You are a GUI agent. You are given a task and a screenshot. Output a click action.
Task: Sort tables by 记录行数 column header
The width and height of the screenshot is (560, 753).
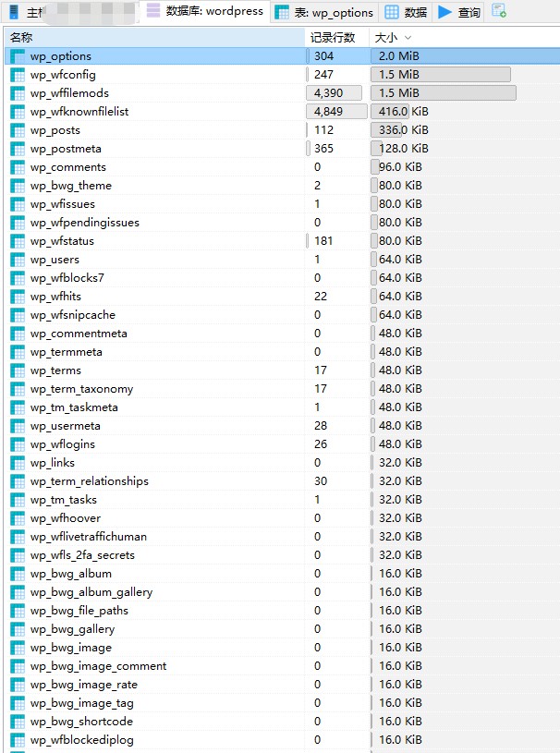tap(333, 38)
